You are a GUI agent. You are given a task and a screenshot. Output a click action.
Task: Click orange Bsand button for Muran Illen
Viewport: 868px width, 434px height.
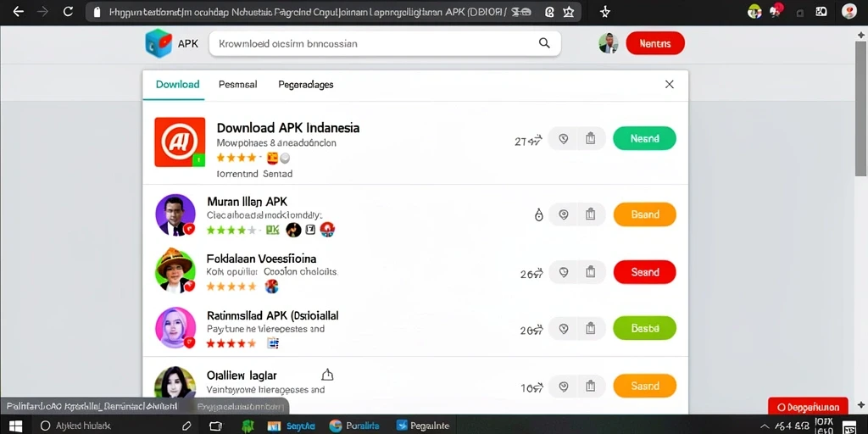point(644,214)
